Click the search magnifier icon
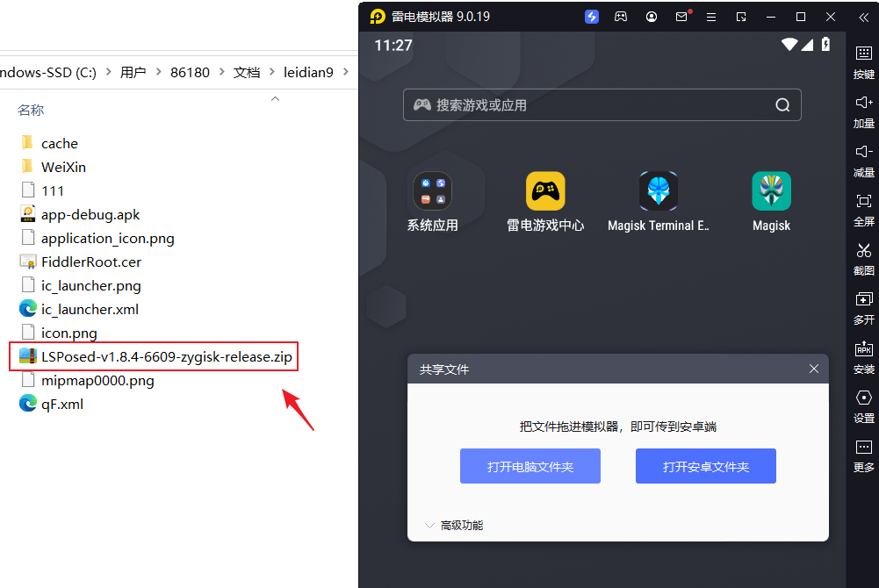 782,104
